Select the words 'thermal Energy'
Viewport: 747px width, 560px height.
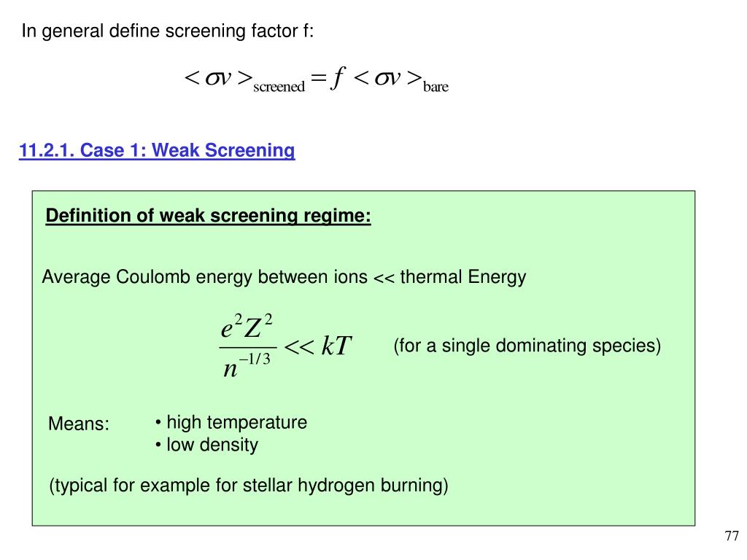[463, 276]
